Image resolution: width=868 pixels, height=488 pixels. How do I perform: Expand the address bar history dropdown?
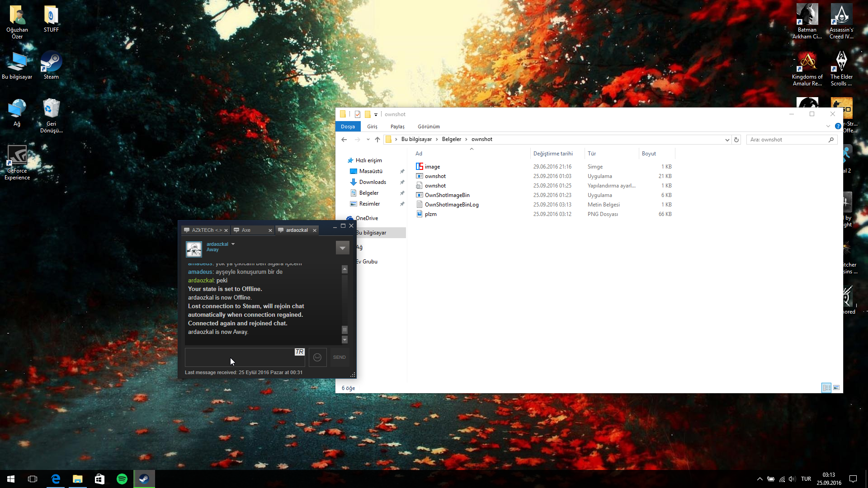(727, 140)
